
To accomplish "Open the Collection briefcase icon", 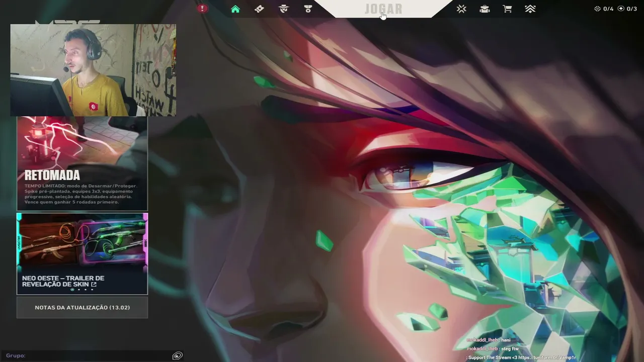I will click(x=485, y=9).
